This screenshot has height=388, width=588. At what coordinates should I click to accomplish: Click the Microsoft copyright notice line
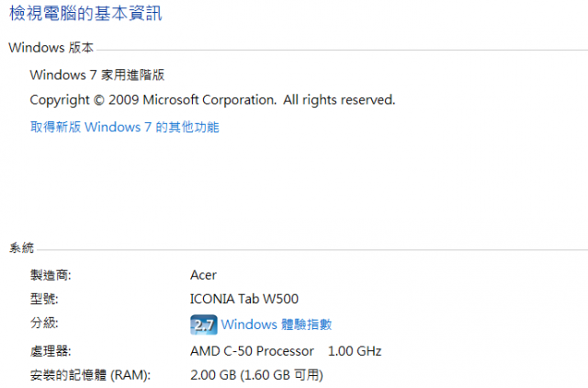pyautogui.click(x=212, y=100)
